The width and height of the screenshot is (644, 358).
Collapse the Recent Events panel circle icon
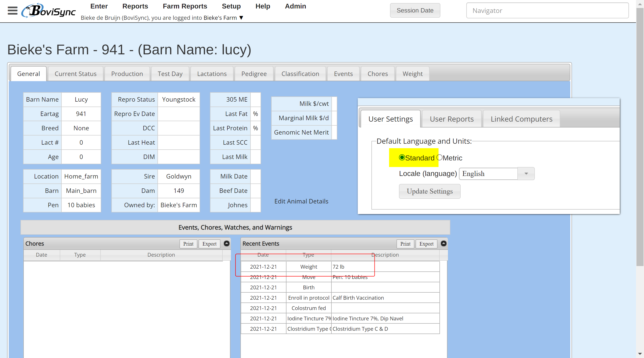point(443,243)
